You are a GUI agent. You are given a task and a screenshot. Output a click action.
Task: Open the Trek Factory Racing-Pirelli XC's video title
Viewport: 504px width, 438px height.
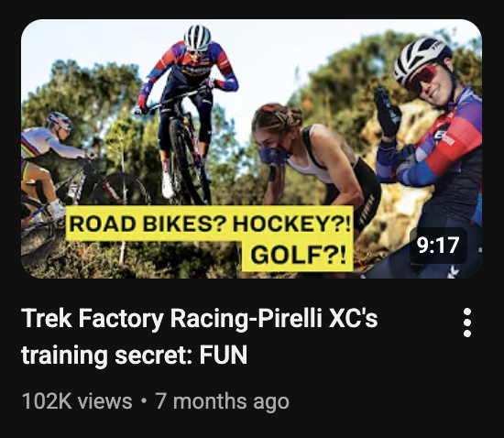tap(199, 336)
